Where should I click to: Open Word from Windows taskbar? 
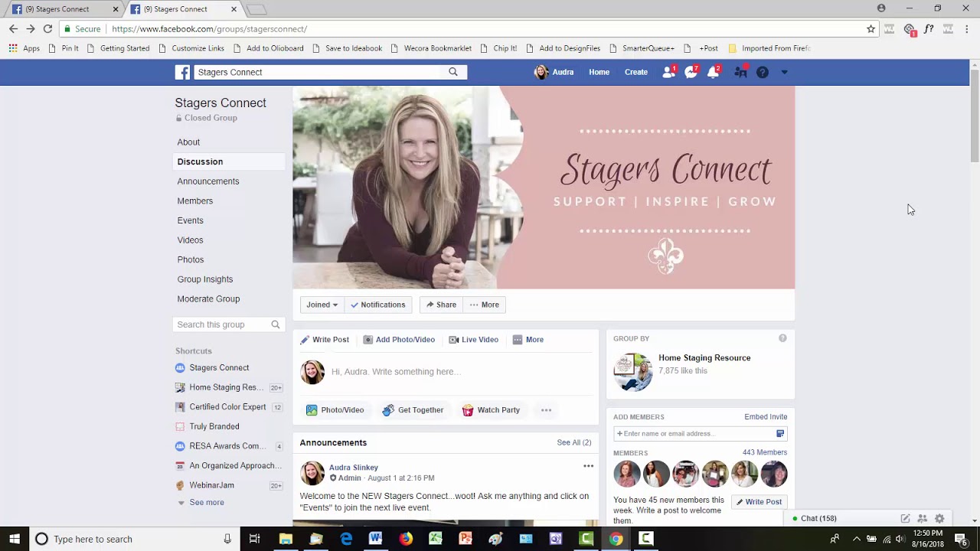[x=375, y=539]
